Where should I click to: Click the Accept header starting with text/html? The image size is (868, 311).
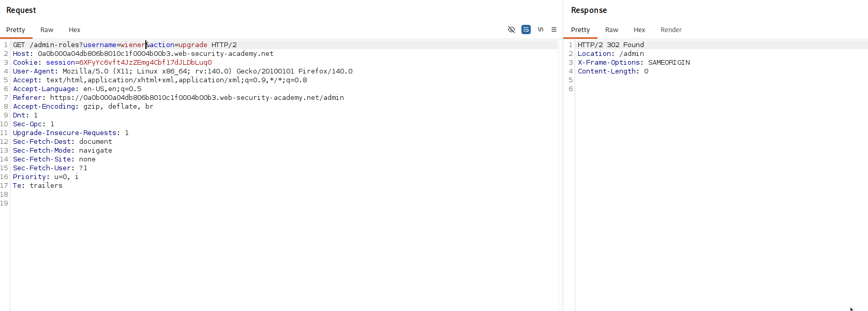click(160, 80)
